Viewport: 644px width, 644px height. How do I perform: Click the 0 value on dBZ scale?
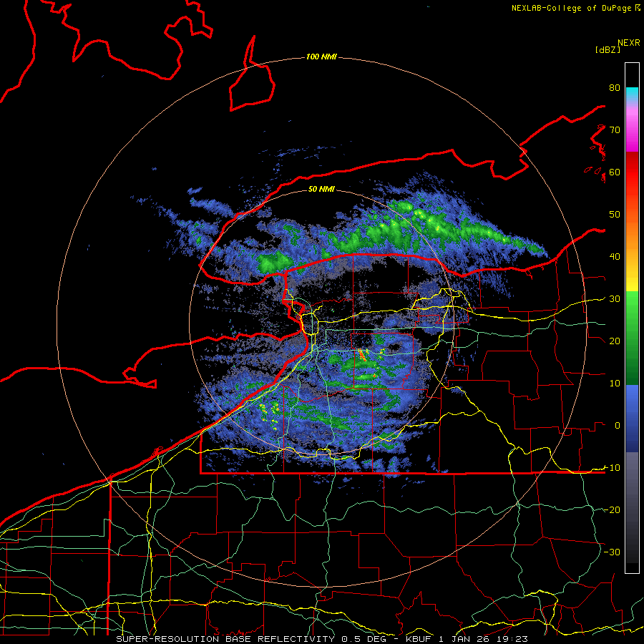click(618, 426)
